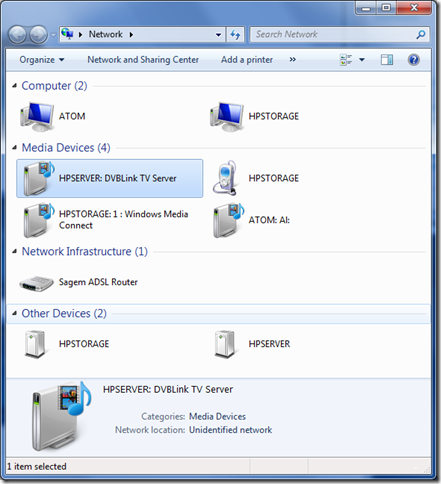The image size is (441, 484).
Task: Select the HPSTORAGE computer monitor icon
Action: click(227, 116)
